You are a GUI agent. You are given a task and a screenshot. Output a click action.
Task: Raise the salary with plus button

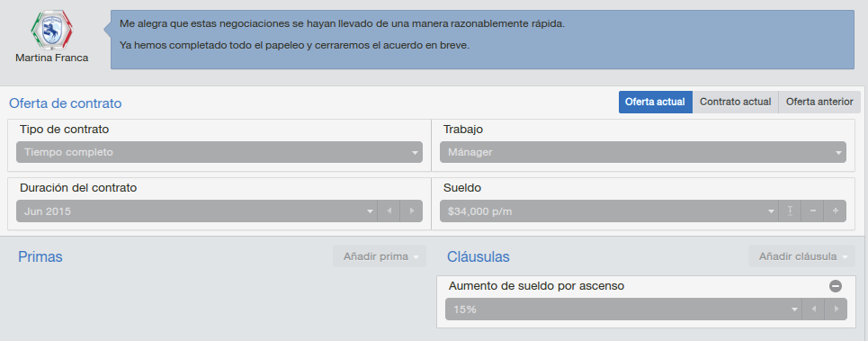click(836, 211)
